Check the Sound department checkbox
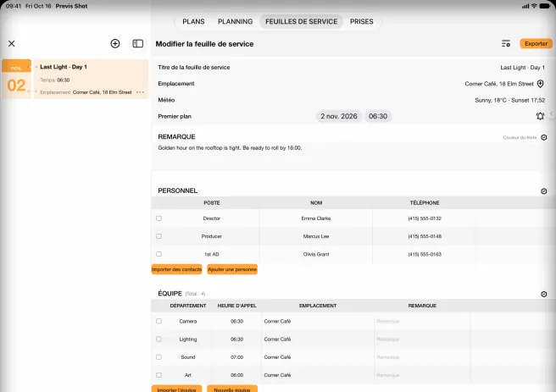Viewport: 556px width, 392px height. click(158, 357)
